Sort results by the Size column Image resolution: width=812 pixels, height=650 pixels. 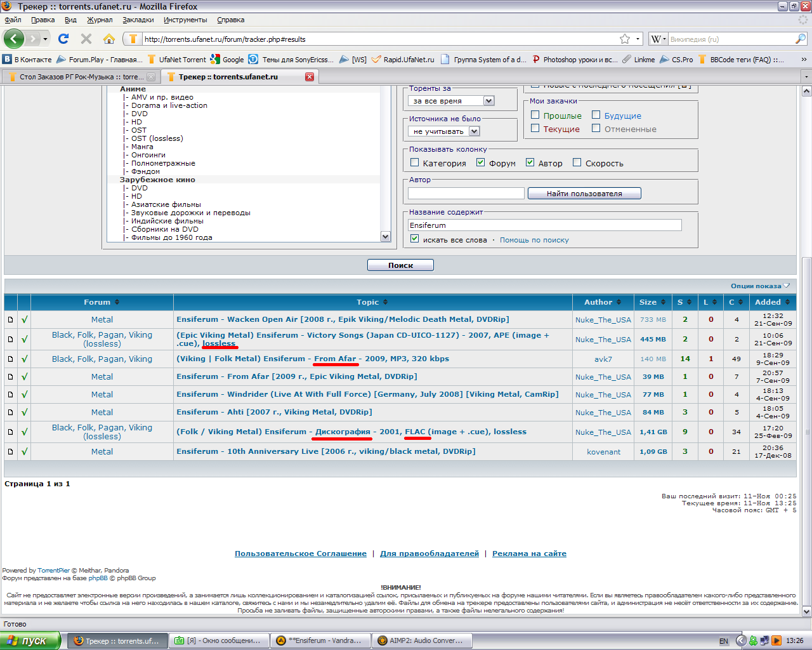[653, 302]
